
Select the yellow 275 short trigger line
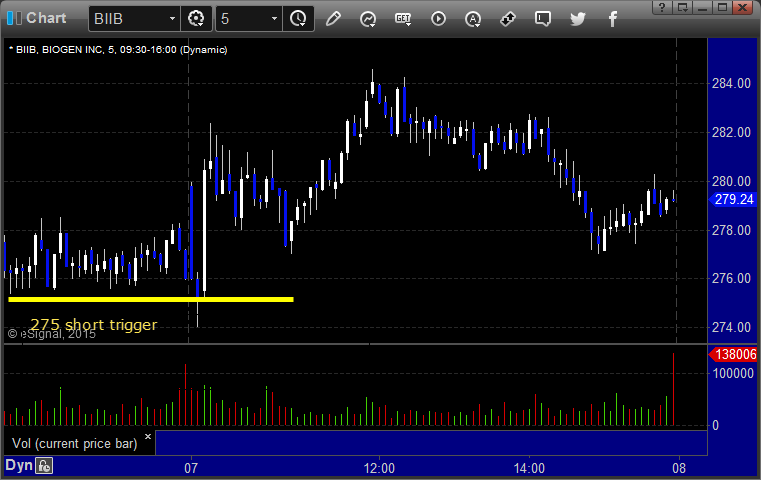tap(151, 299)
